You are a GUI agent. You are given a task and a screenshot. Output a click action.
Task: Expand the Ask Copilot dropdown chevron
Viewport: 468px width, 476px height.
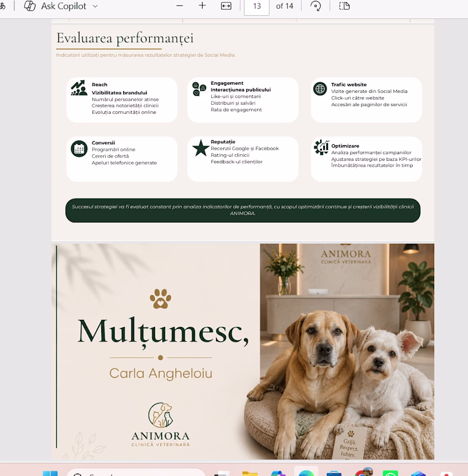[95, 6]
